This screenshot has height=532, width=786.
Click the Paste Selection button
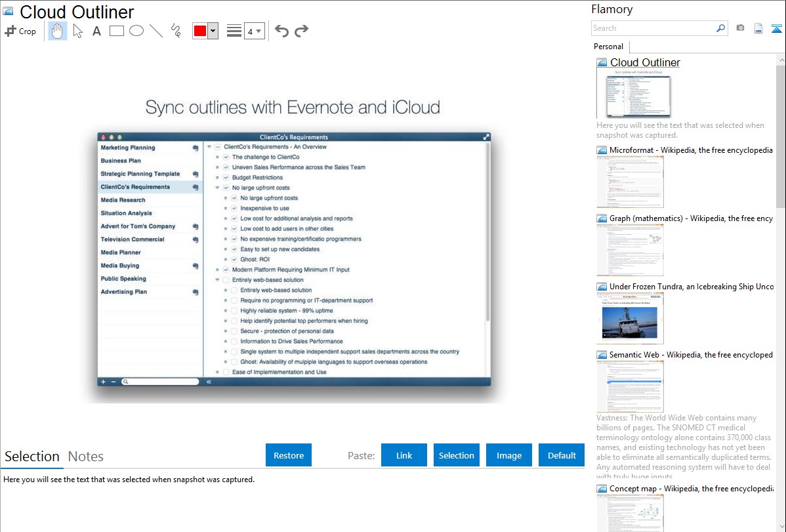click(456, 455)
